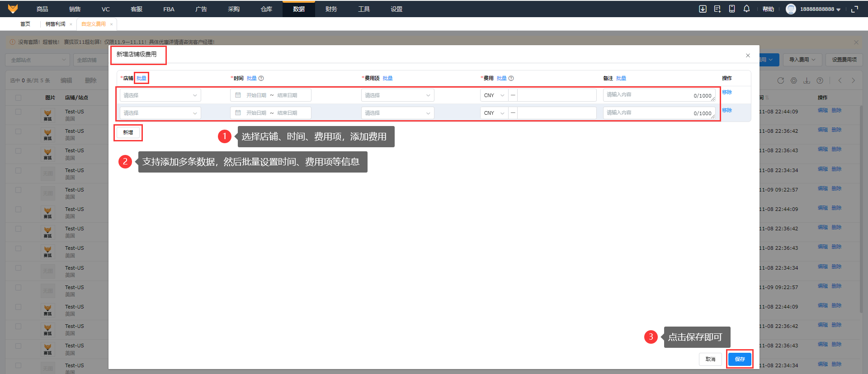Open the notifications bell

(x=746, y=9)
